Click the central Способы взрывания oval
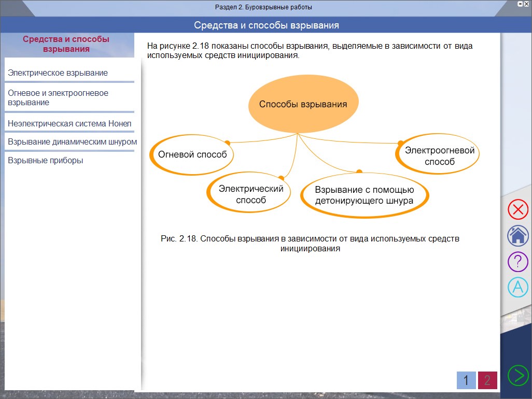This screenshot has width=532, height=399. [x=303, y=104]
